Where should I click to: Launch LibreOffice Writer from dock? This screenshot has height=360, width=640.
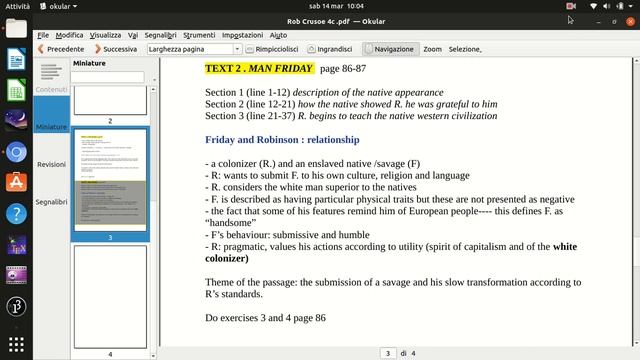tap(16, 59)
